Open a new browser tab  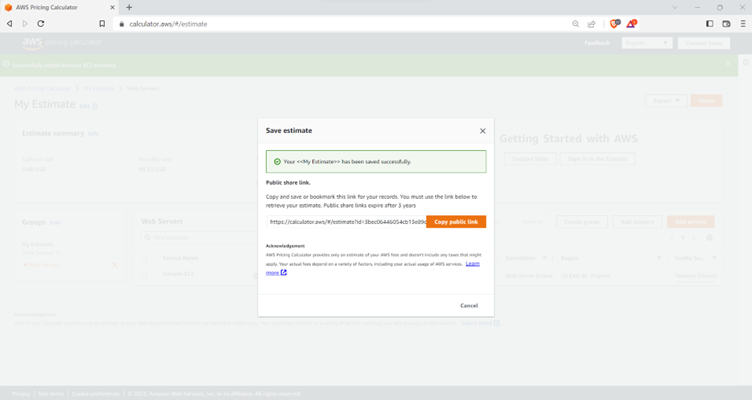(129, 7)
